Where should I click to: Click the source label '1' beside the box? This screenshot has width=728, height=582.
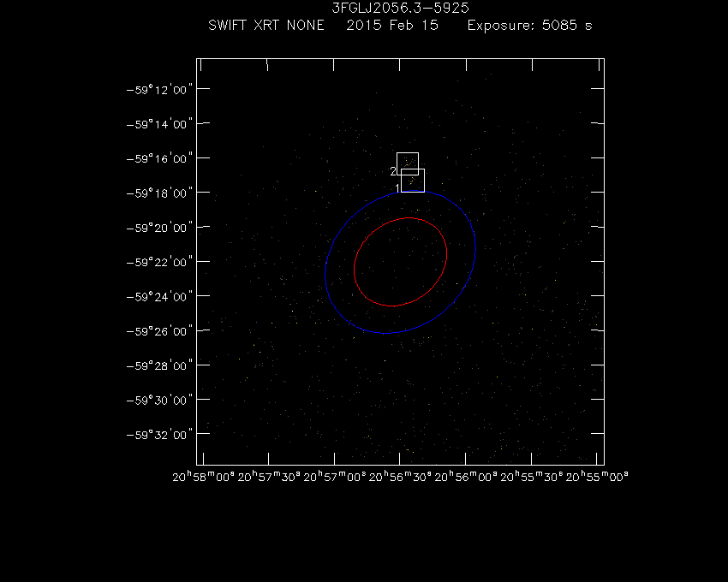pyautogui.click(x=397, y=188)
